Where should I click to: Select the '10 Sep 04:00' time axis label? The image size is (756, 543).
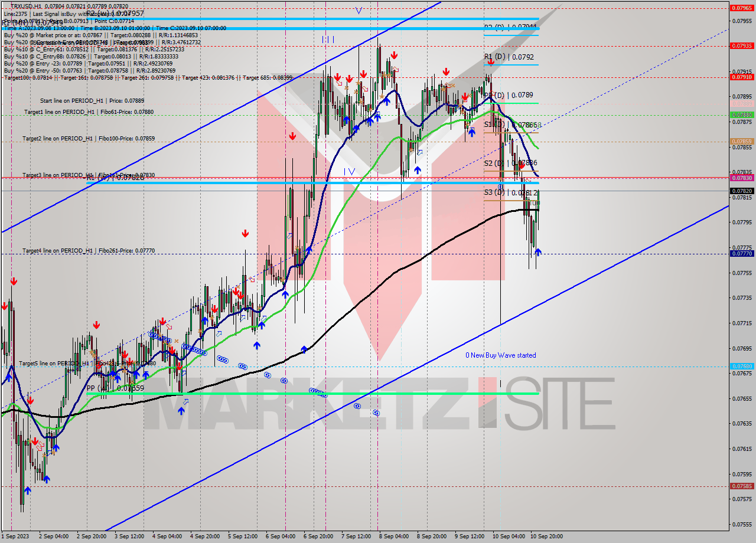509,537
